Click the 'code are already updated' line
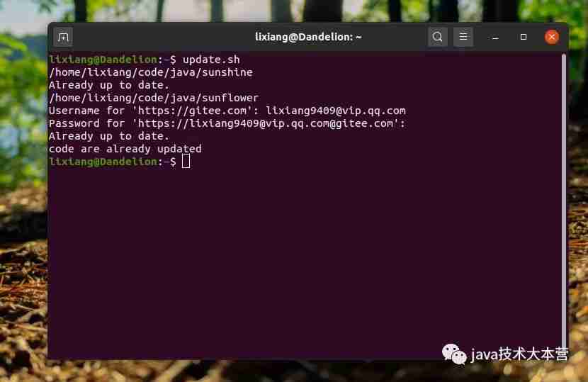Image resolution: width=588 pixels, height=382 pixels. [x=125, y=149]
